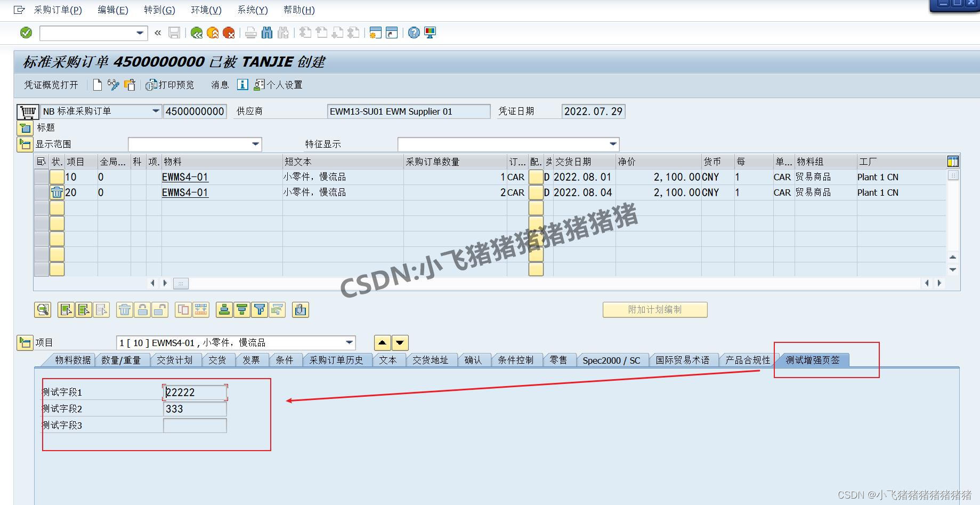Switch to the 交货计划 tab
980x505 pixels.
174,360
